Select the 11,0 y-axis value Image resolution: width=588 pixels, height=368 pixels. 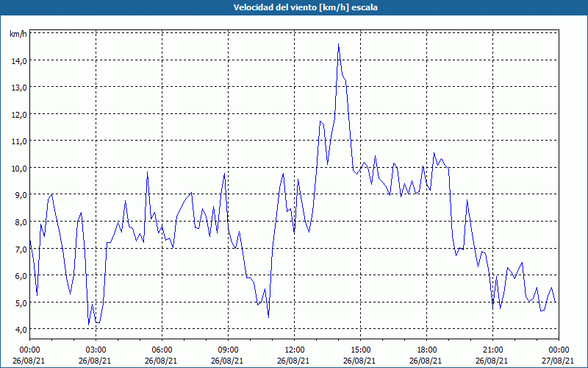pyautogui.click(x=19, y=141)
